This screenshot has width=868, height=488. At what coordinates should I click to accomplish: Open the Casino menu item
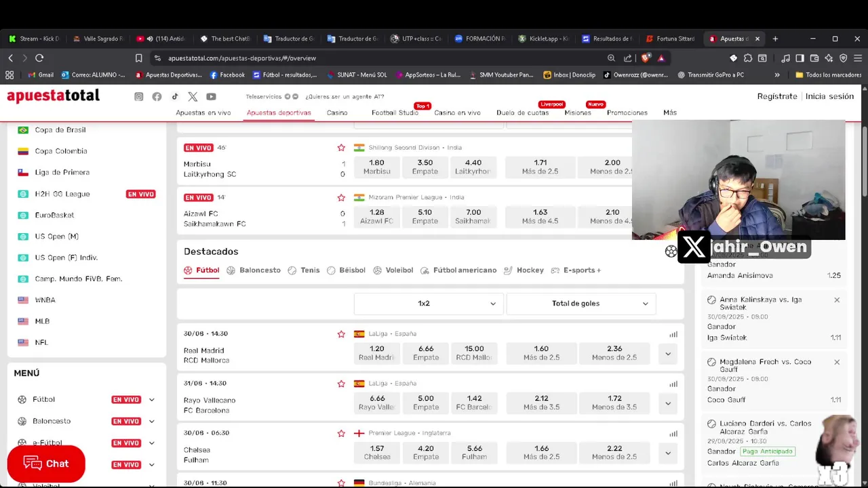337,113
